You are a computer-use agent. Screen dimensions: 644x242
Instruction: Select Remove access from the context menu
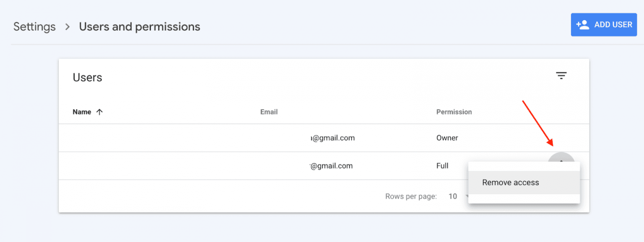coord(511,182)
